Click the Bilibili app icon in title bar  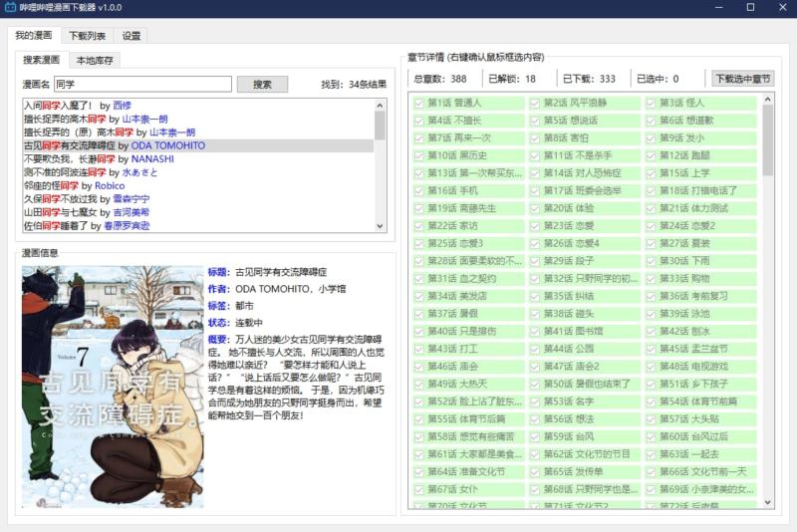click(x=9, y=8)
